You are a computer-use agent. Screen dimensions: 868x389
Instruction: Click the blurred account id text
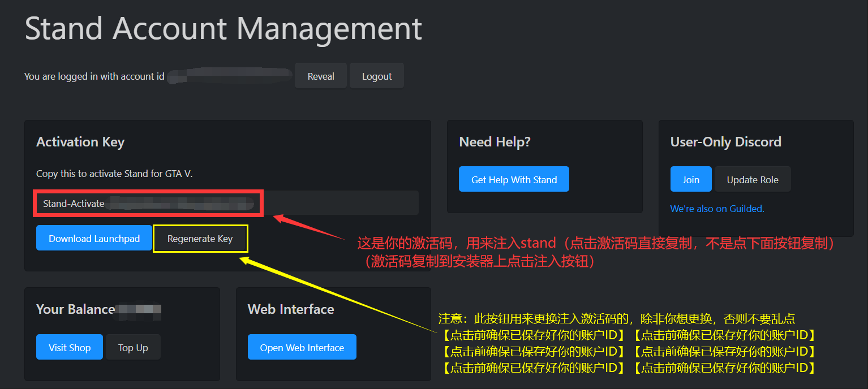[x=229, y=76]
